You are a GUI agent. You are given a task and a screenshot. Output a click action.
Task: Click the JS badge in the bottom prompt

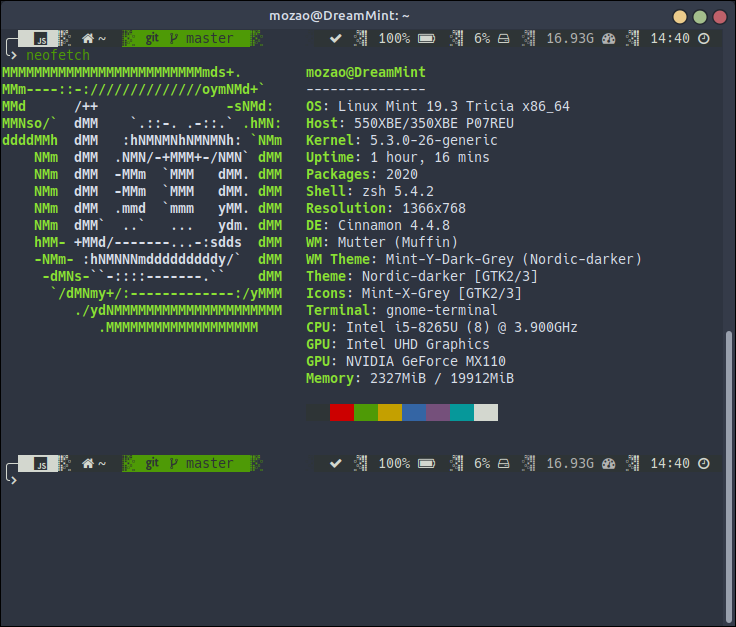click(41, 465)
